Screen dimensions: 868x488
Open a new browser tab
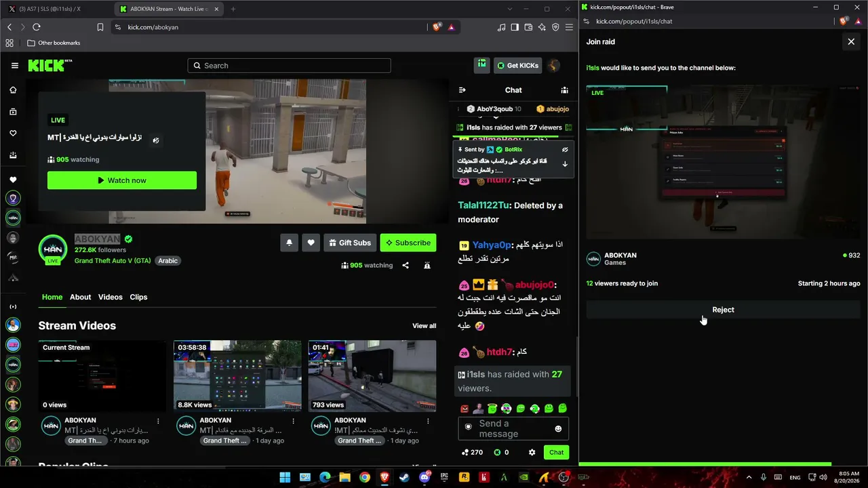click(233, 9)
